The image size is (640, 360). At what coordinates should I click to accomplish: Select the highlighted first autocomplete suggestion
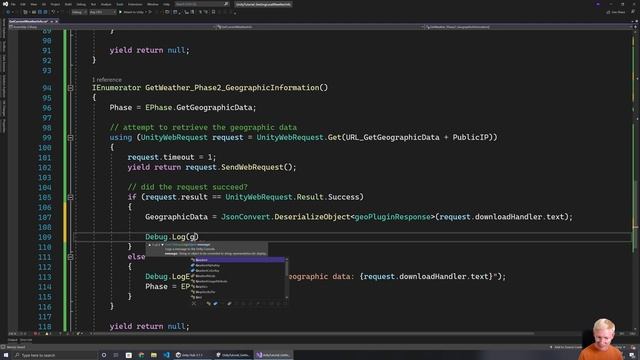[238, 260]
